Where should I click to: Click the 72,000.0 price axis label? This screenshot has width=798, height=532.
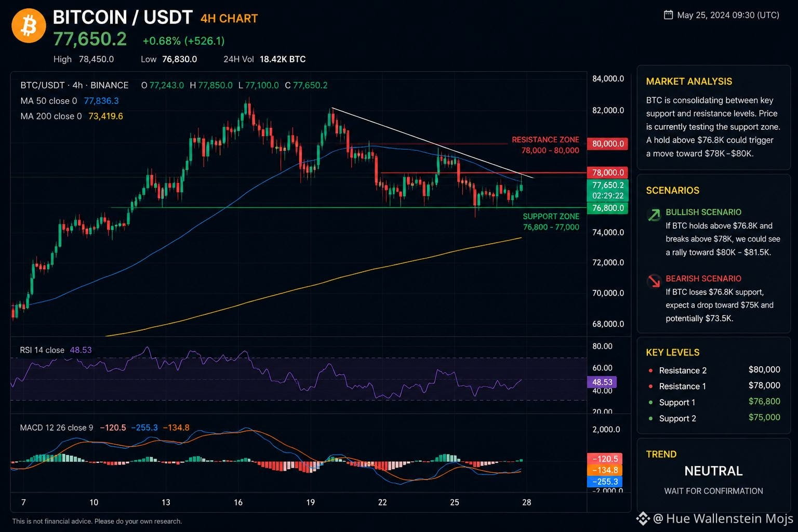tap(608, 263)
